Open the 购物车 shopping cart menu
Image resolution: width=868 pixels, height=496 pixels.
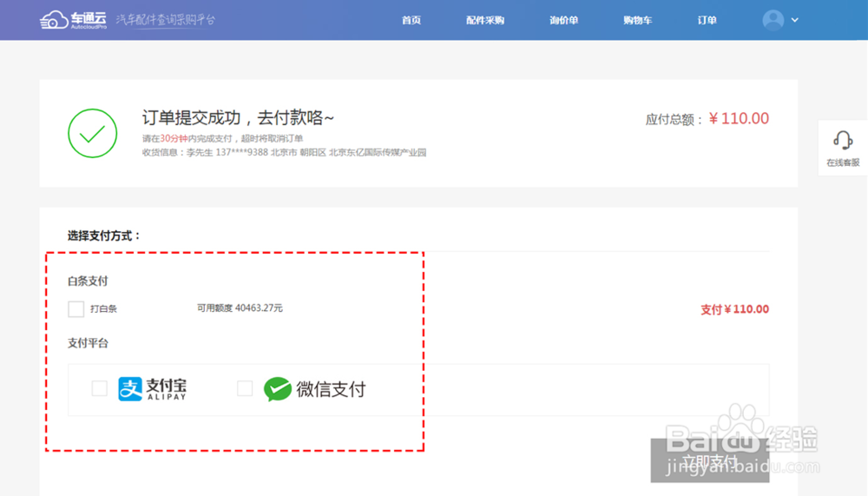pyautogui.click(x=637, y=21)
